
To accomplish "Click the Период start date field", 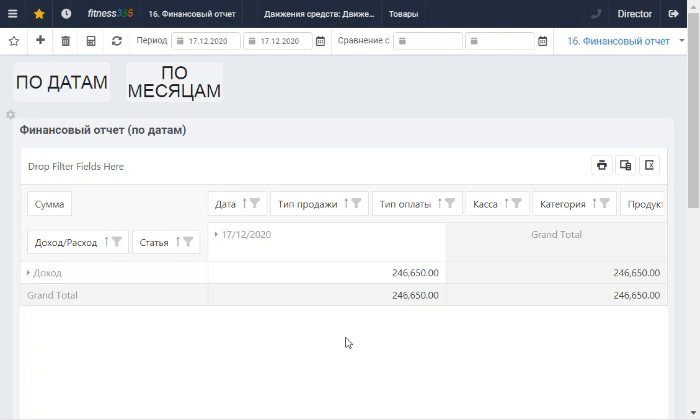I will (x=206, y=41).
